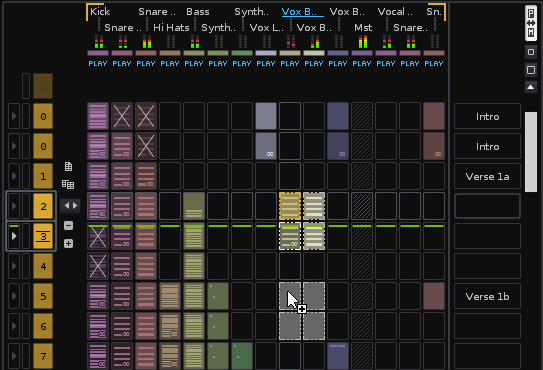
Task: Trigger play arrow of sequence row 3
Action: pos(14,236)
